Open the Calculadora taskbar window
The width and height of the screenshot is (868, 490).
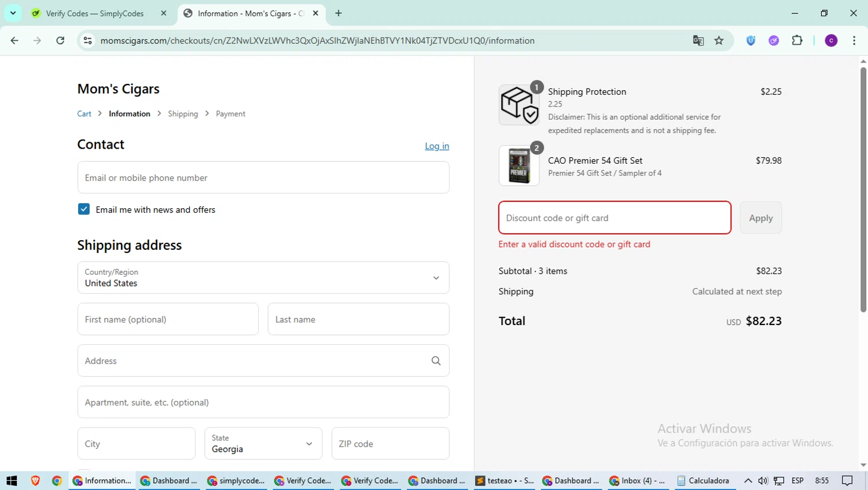click(705, 481)
